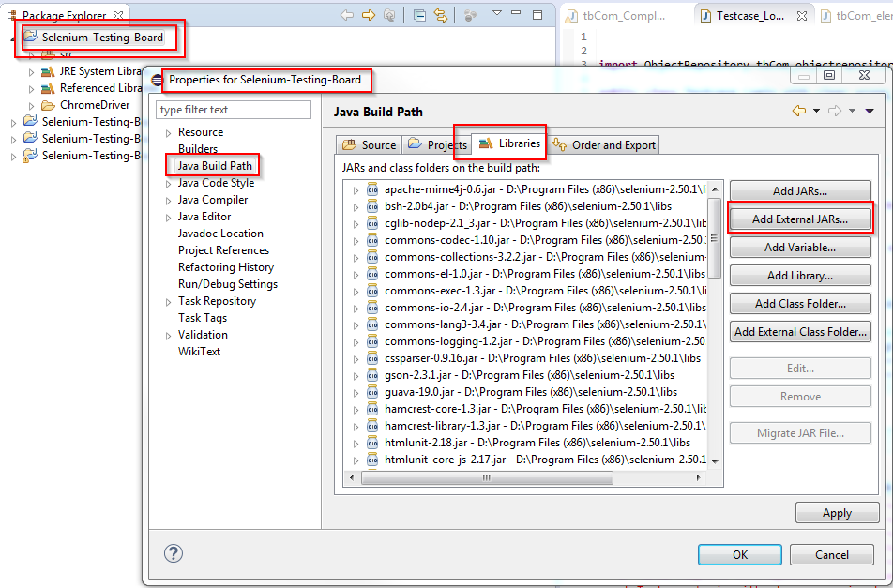Select the Selenium-Testing-Board project

[x=102, y=38]
